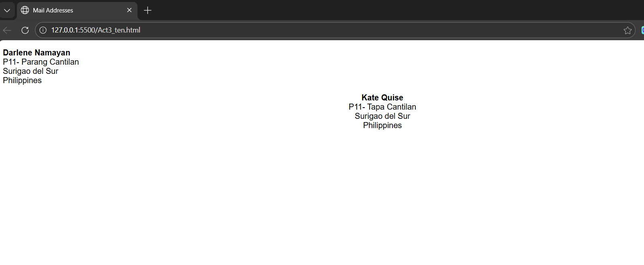Click the P11- Tapa Cantilan address line
The width and height of the screenshot is (644, 265).
(382, 107)
